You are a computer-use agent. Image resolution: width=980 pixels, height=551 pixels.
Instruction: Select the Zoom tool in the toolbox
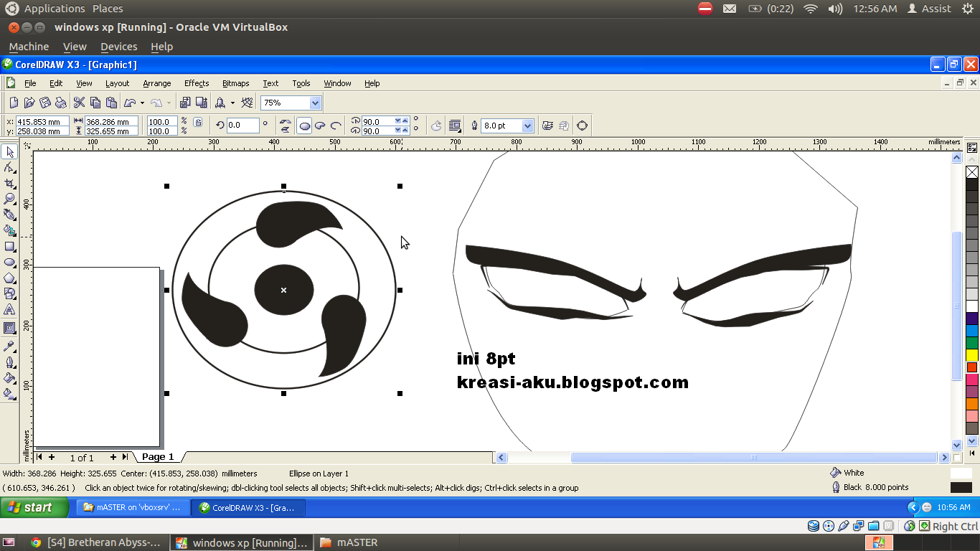(x=9, y=199)
